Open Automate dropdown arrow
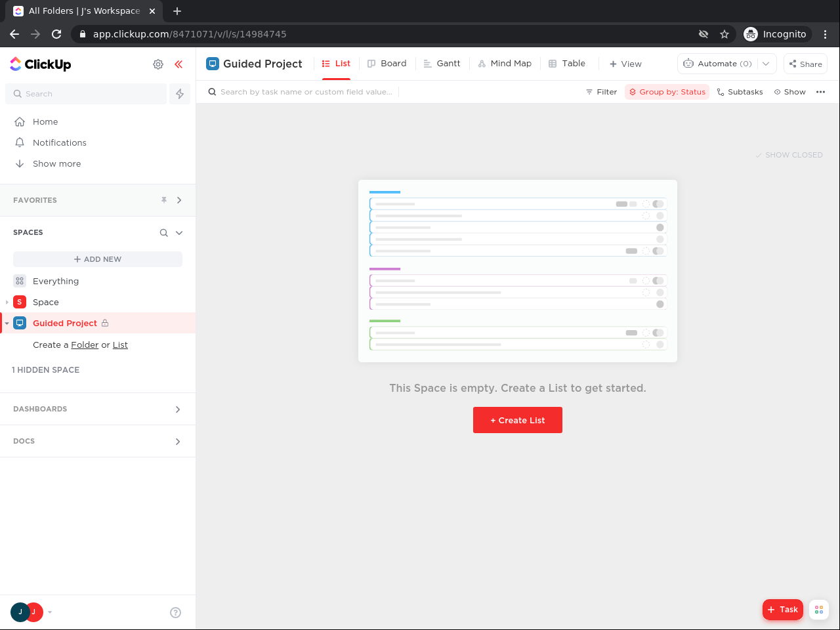 pyautogui.click(x=766, y=64)
